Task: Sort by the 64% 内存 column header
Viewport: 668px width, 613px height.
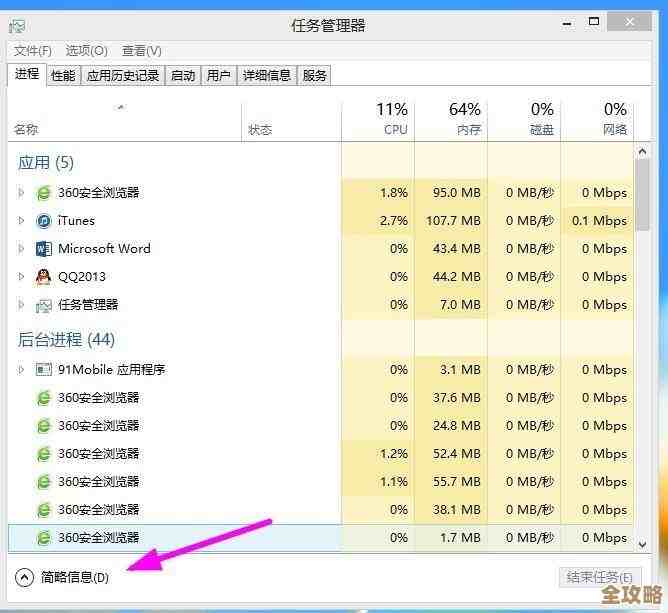Action: 451,121
